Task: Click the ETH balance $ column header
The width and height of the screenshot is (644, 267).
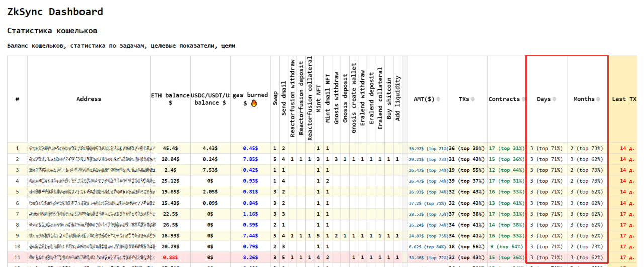Action: (170, 99)
